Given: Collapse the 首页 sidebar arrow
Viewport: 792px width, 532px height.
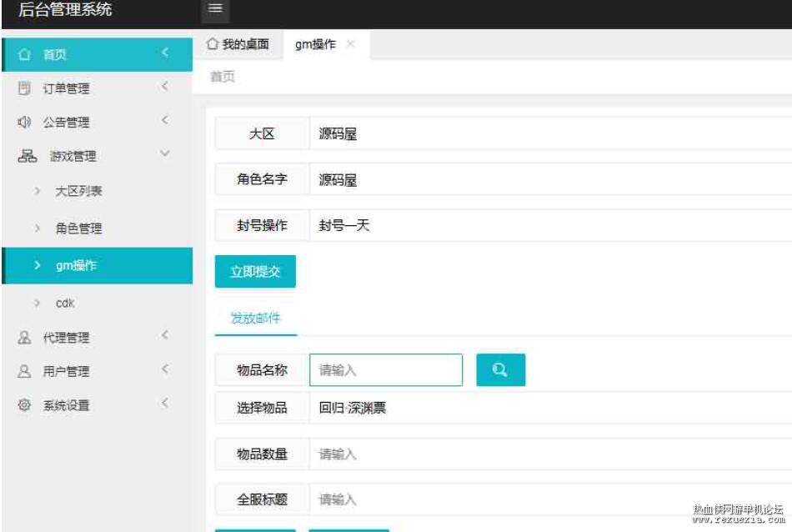Looking at the screenshot, I should [x=165, y=53].
